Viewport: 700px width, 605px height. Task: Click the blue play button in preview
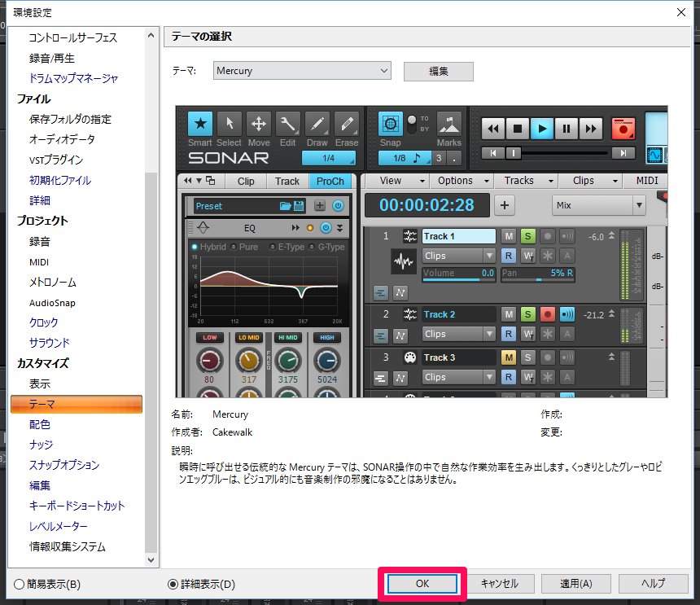[542, 129]
